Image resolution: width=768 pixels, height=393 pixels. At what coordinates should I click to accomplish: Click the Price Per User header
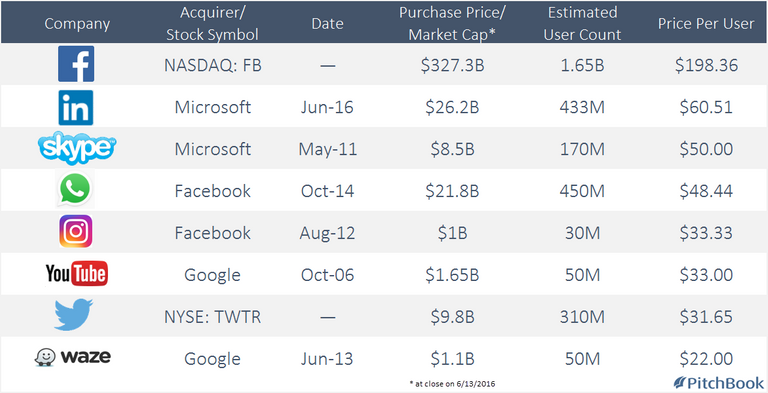(706, 24)
